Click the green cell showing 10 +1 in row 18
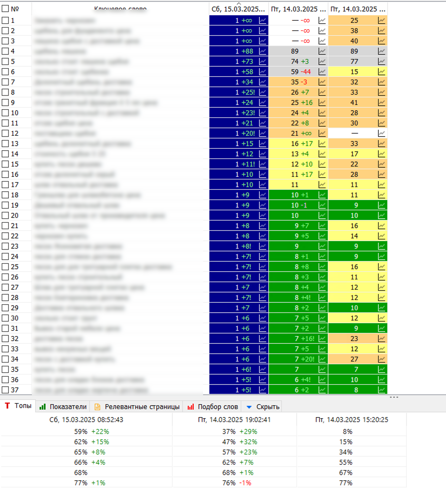 coord(298,195)
